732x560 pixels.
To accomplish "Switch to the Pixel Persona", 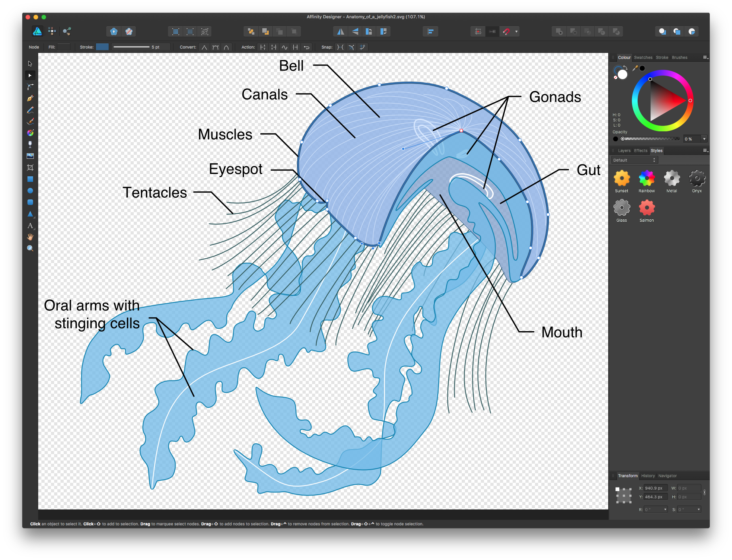I will pyautogui.click(x=52, y=31).
